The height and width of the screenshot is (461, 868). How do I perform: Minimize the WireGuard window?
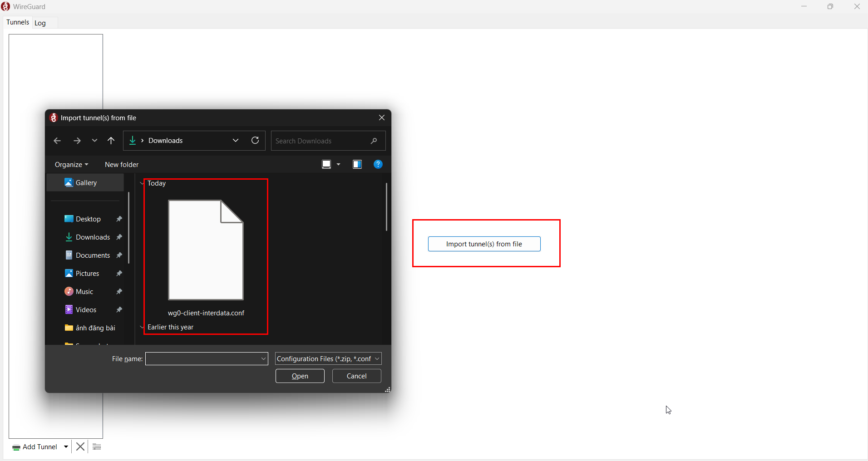tap(804, 6)
